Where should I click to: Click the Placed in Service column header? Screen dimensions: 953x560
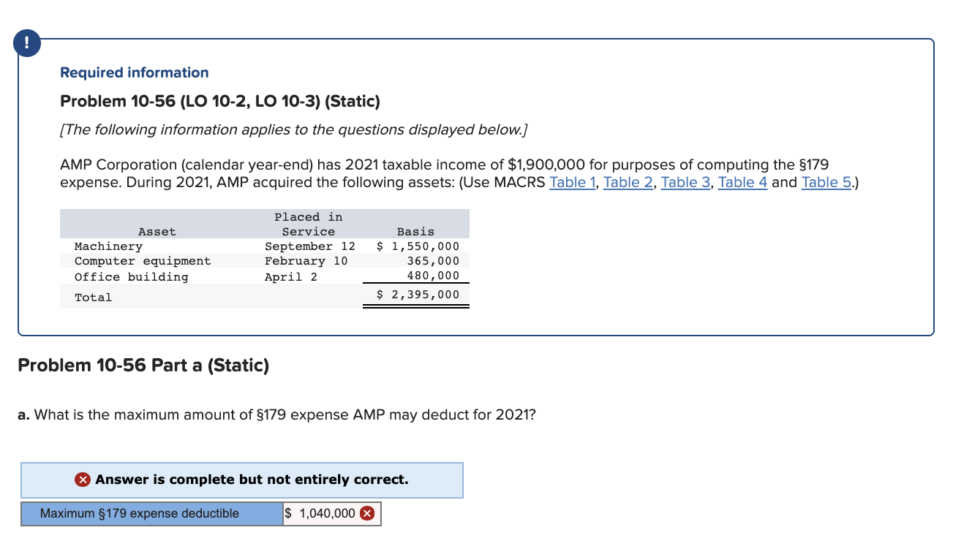tap(307, 224)
